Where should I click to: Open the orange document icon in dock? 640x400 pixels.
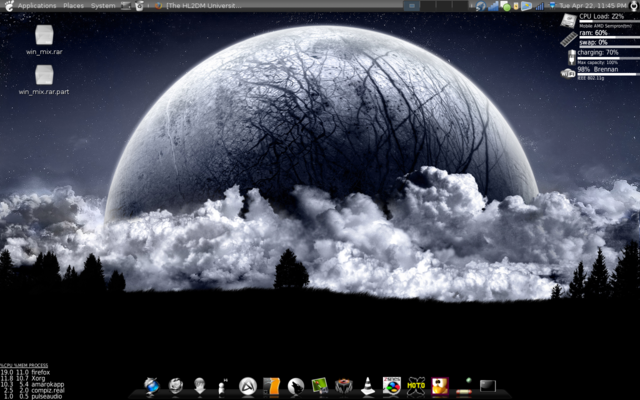click(271, 386)
